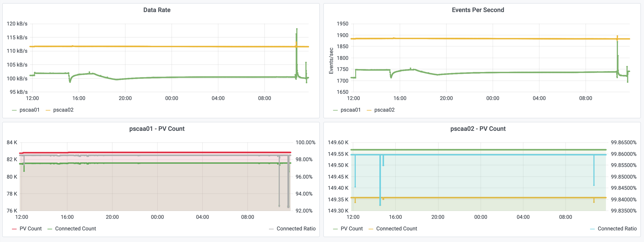Click gray Connected Ratio swatch in pscaa01 legend
Viewport: 644px width, 242px height.
pyautogui.click(x=271, y=229)
